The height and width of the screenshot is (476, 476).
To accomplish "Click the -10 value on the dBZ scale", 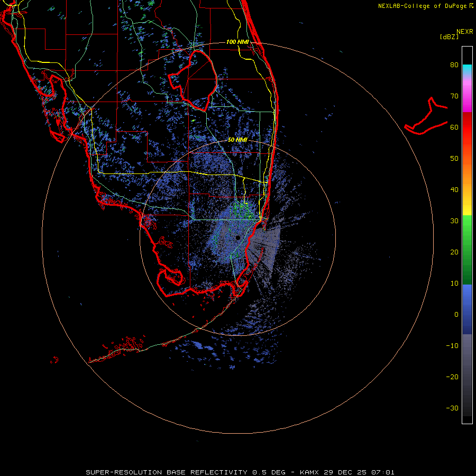I will [452, 346].
